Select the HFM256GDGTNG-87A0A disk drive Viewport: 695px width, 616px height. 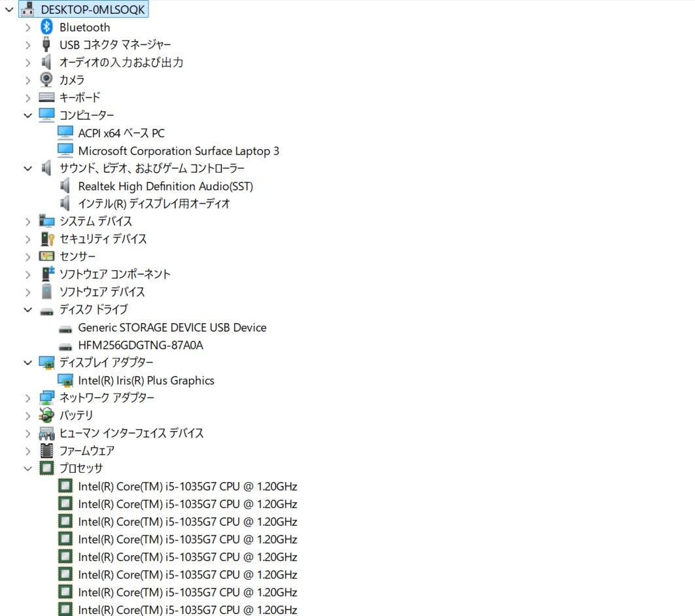point(141,345)
